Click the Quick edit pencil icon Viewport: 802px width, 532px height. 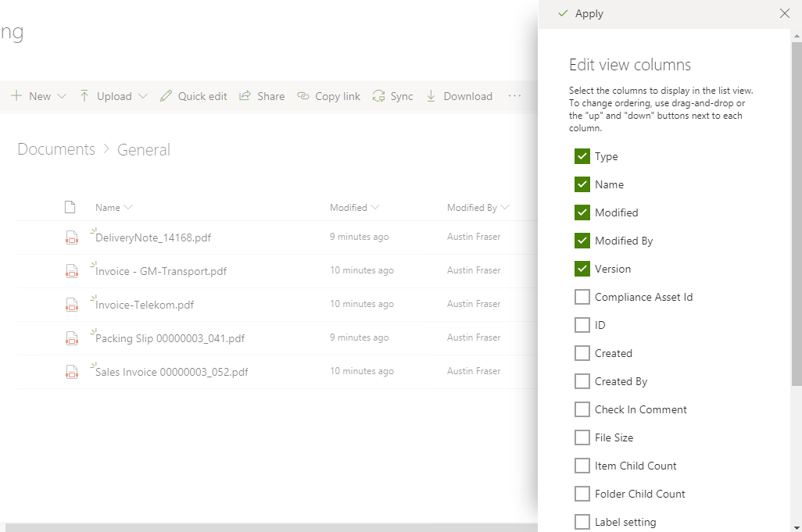click(166, 95)
